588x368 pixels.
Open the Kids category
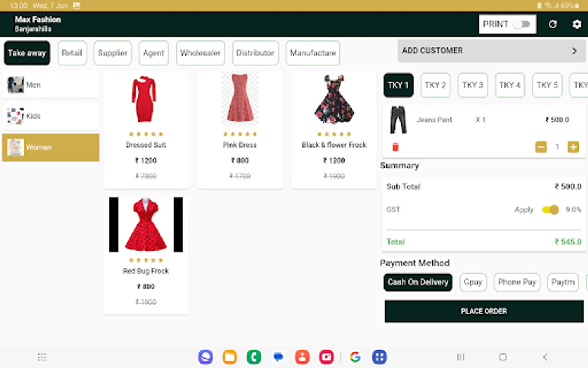(x=51, y=116)
